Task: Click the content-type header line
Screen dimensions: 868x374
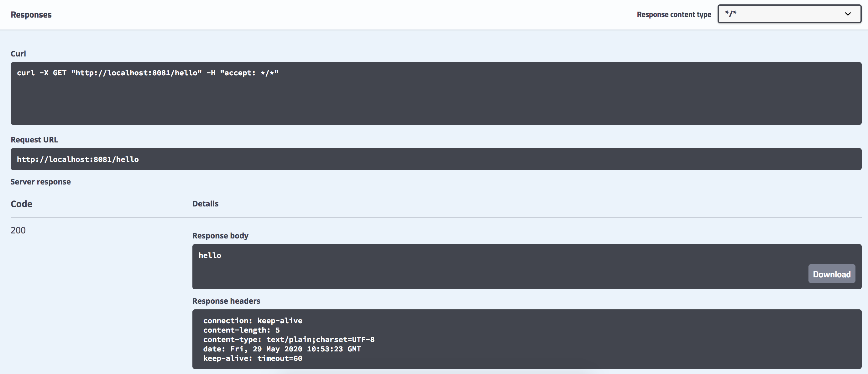Action: [288, 339]
